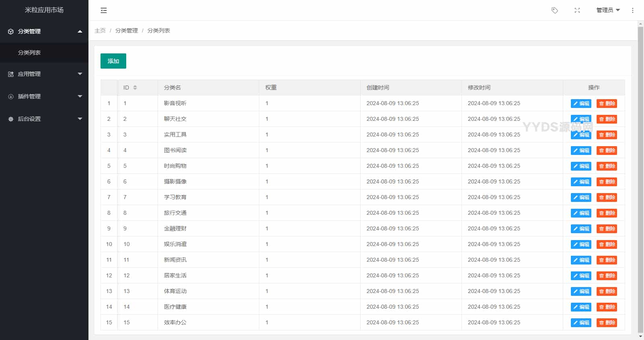Image resolution: width=644 pixels, height=340 pixels.
Task: Select 分类列表 in the sidebar
Action: click(x=29, y=53)
